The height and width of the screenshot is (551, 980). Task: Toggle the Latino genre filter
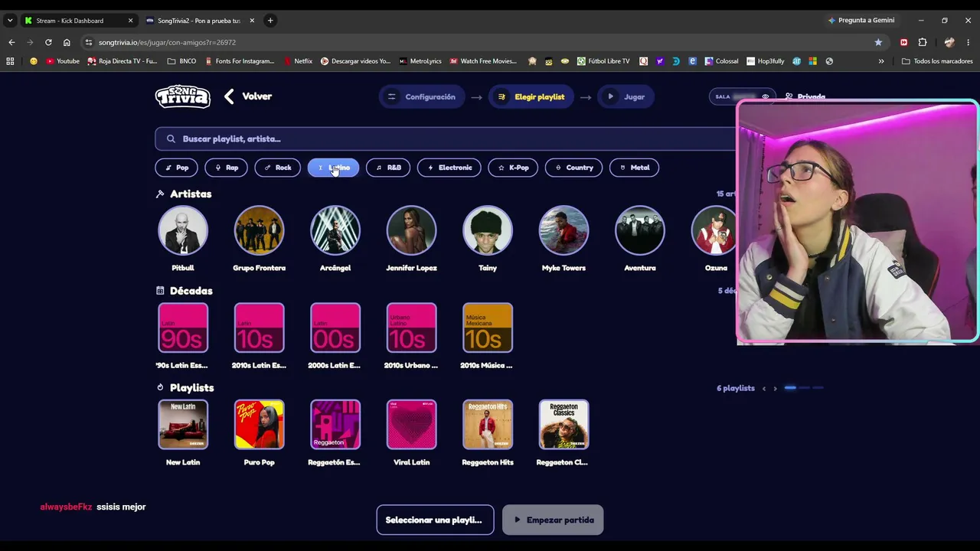[333, 168]
